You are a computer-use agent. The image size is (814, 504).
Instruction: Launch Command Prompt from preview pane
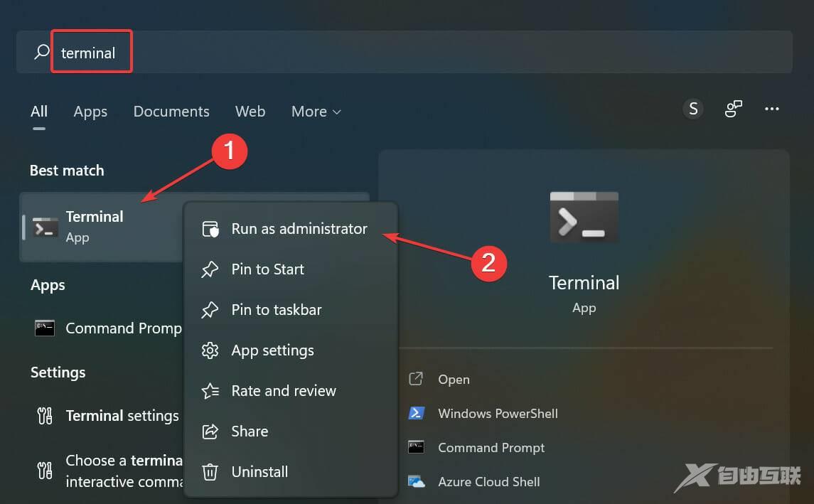point(491,448)
